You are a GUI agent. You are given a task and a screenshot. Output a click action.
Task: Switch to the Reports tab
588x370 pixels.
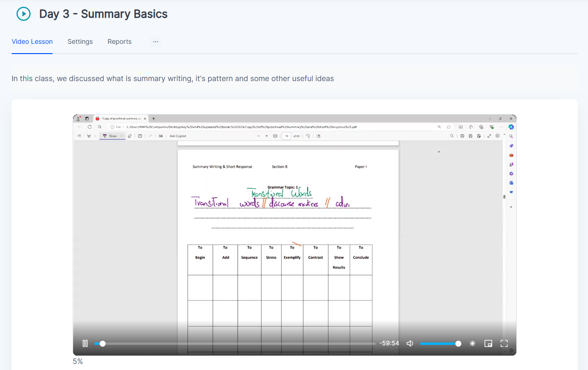[x=120, y=41]
